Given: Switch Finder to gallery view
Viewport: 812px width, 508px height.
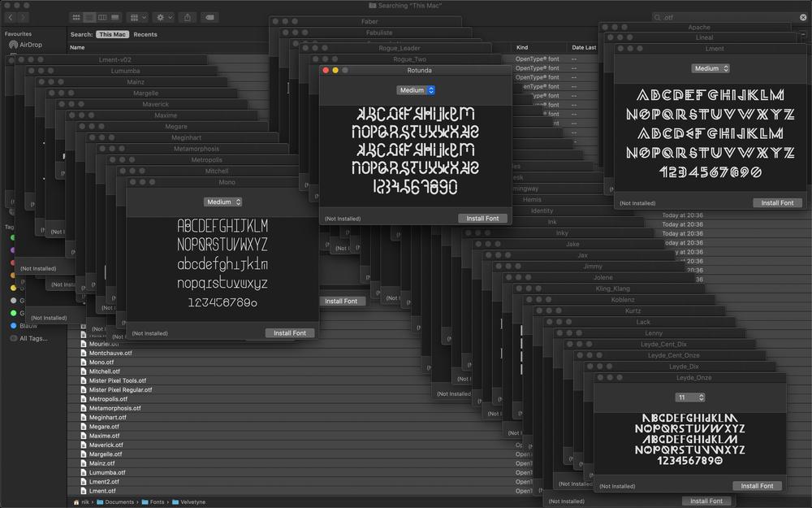Looking at the screenshot, I should click(115, 18).
